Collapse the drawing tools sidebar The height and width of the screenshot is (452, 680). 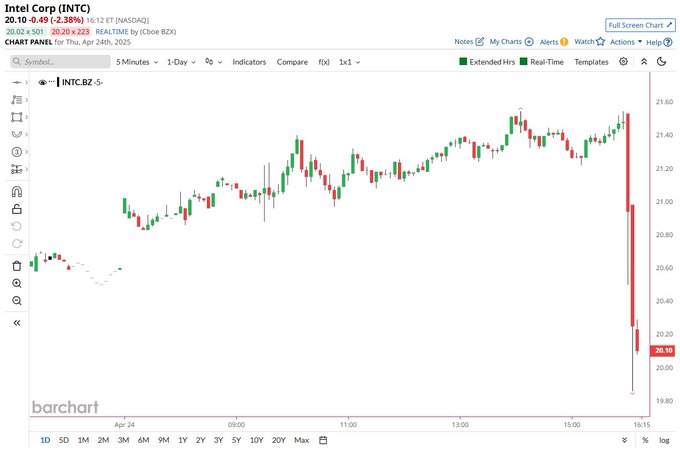(x=16, y=323)
